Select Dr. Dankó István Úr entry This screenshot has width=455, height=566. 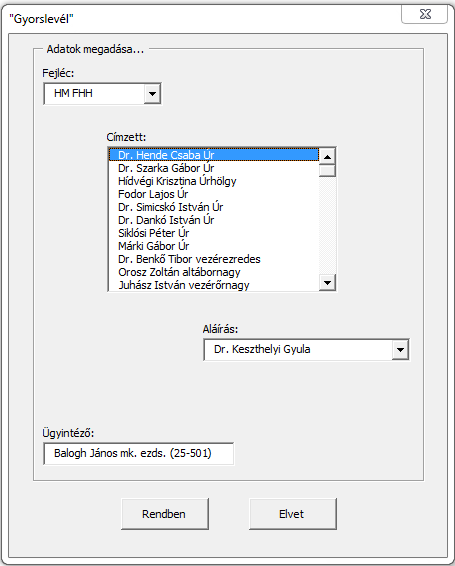(x=214, y=220)
